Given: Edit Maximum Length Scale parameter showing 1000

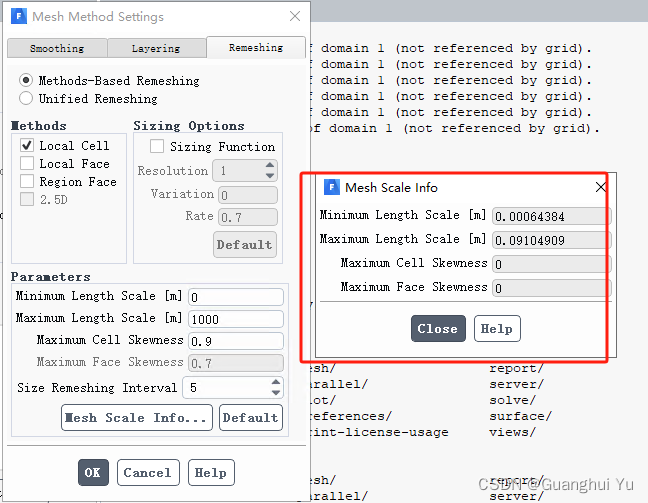Looking at the screenshot, I should coord(236,319).
